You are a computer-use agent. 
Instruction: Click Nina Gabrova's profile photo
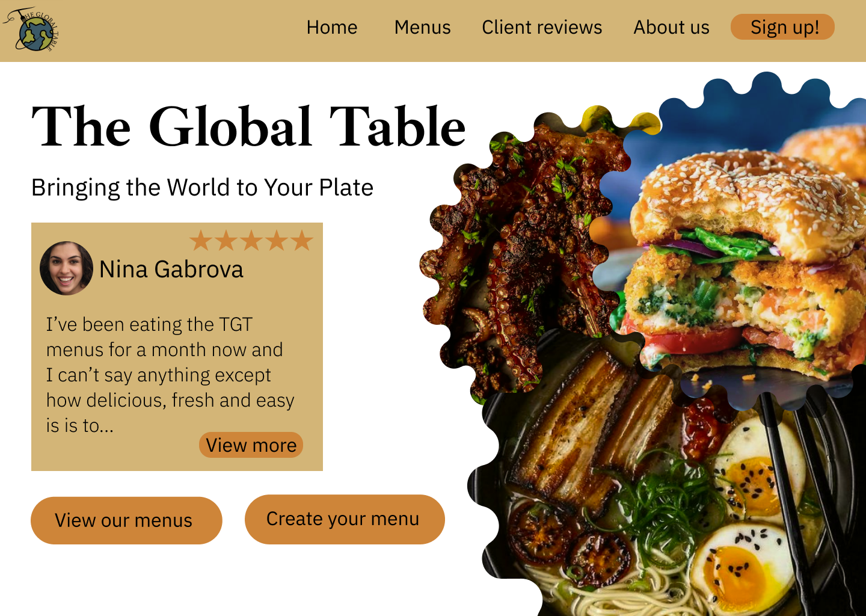(x=66, y=268)
